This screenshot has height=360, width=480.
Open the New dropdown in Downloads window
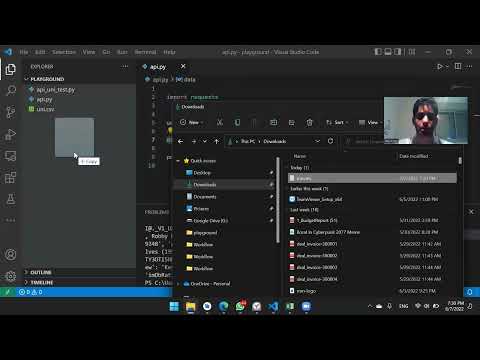192,122
